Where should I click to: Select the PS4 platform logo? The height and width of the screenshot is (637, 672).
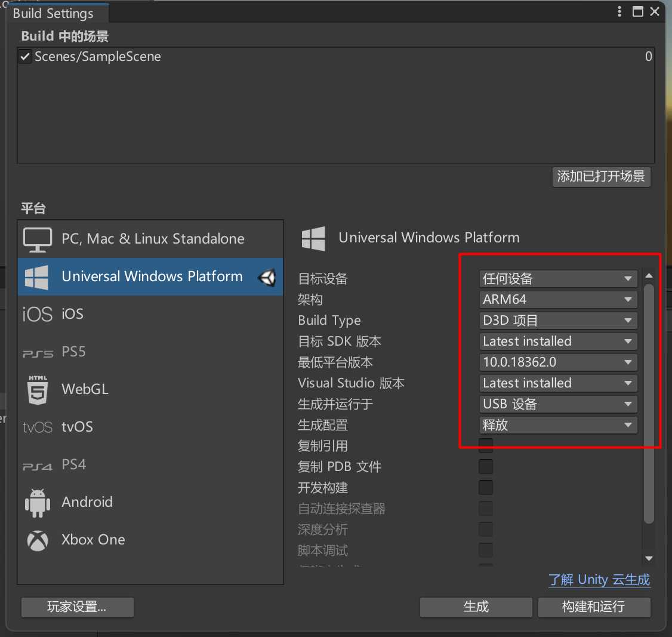pyautogui.click(x=38, y=466)
